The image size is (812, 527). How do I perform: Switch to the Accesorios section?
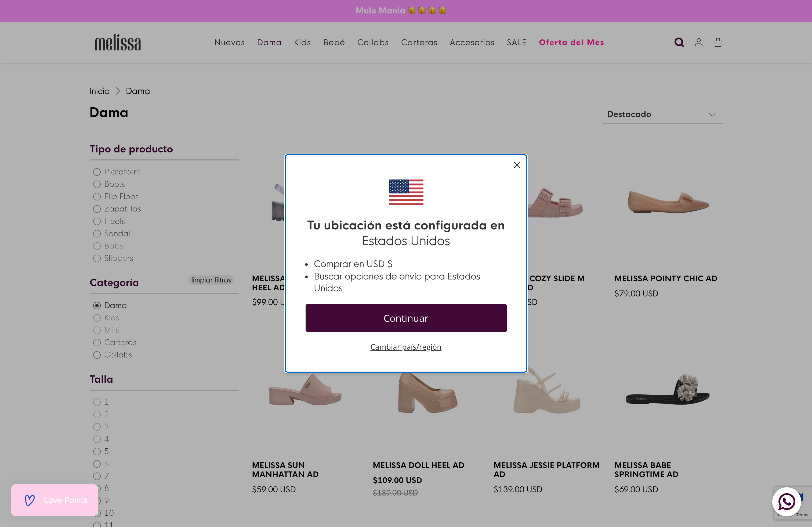[472, 42]
